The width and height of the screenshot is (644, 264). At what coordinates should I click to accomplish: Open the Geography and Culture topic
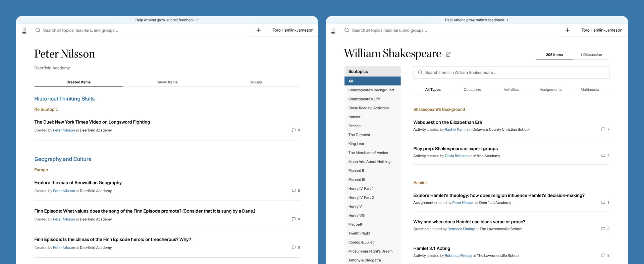(63, 159)
